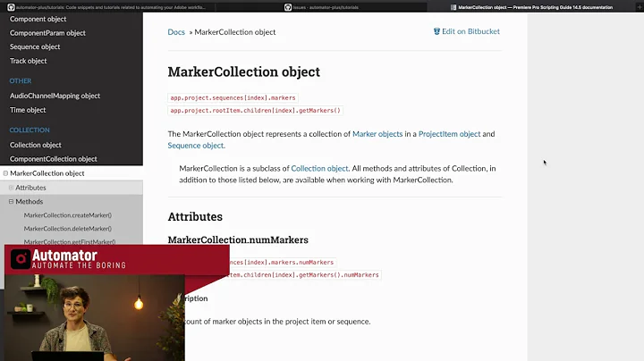
Task: Click Docs breadcrumb link
Action: (x=176, y=32)
